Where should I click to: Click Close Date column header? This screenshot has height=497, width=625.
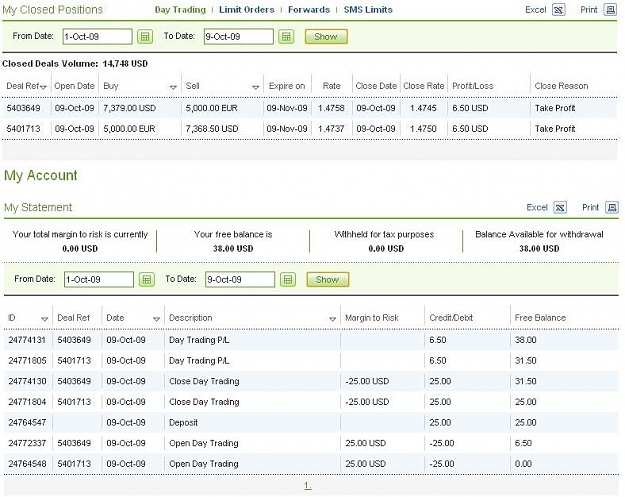coord(376,86)
